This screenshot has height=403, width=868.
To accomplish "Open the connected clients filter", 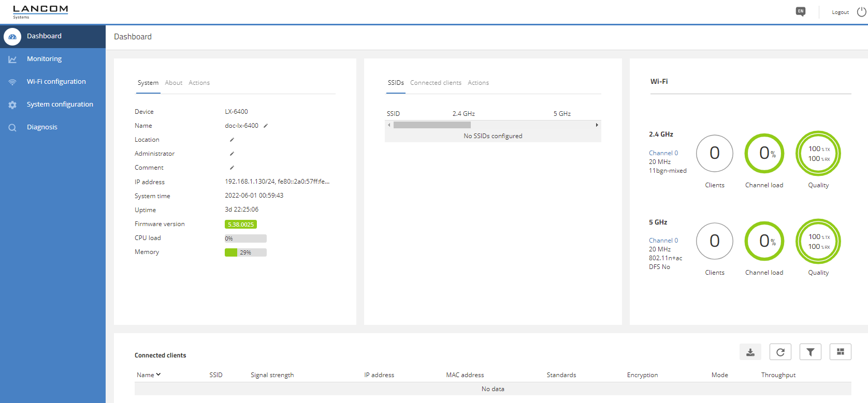I will 810,352.
